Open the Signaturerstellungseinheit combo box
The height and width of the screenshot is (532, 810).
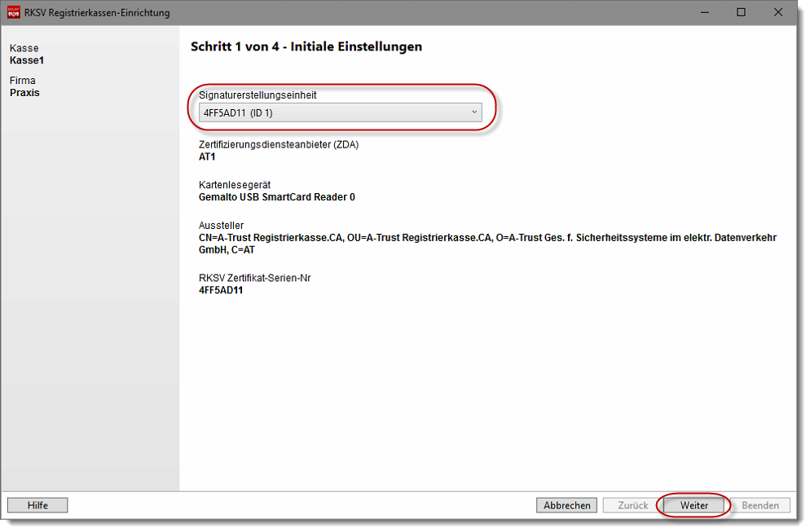click(340, 113)
